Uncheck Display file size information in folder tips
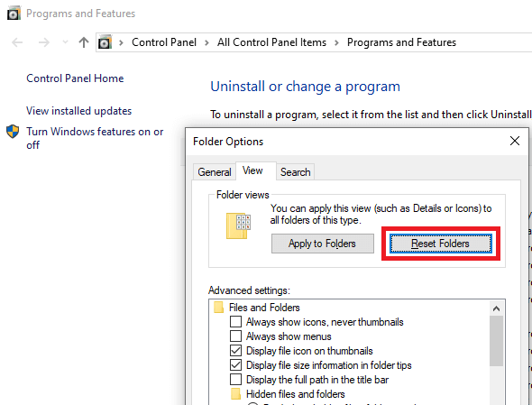The height and width of the screenshot is (405, 532). coord(236,365)
